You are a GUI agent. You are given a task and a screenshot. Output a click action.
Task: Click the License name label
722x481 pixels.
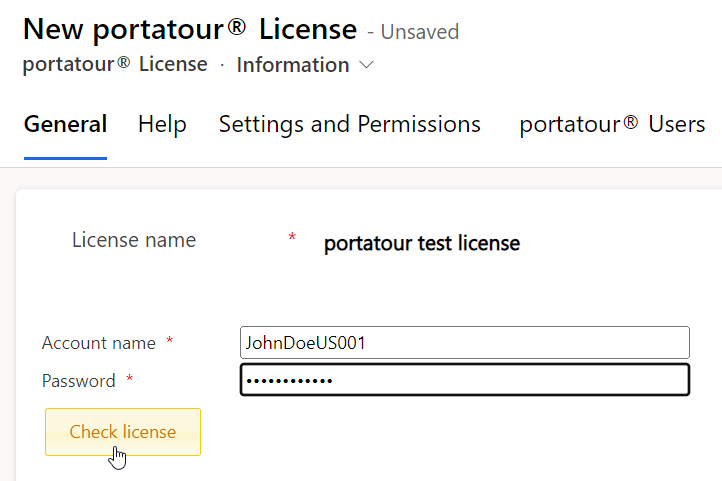coord(134,240)
